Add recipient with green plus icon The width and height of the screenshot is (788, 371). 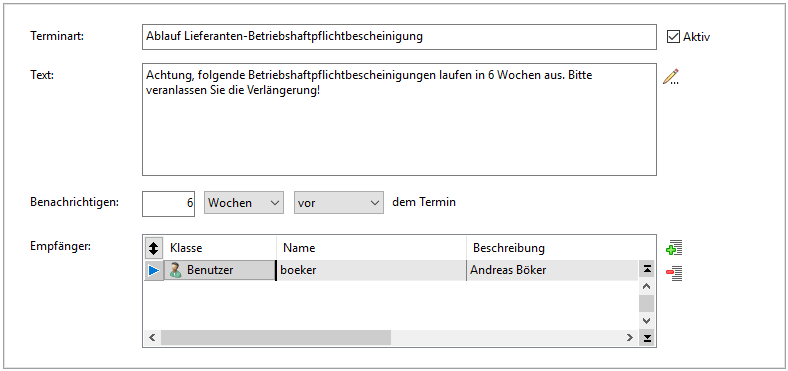pyautogui.click(x=673, y=248)
